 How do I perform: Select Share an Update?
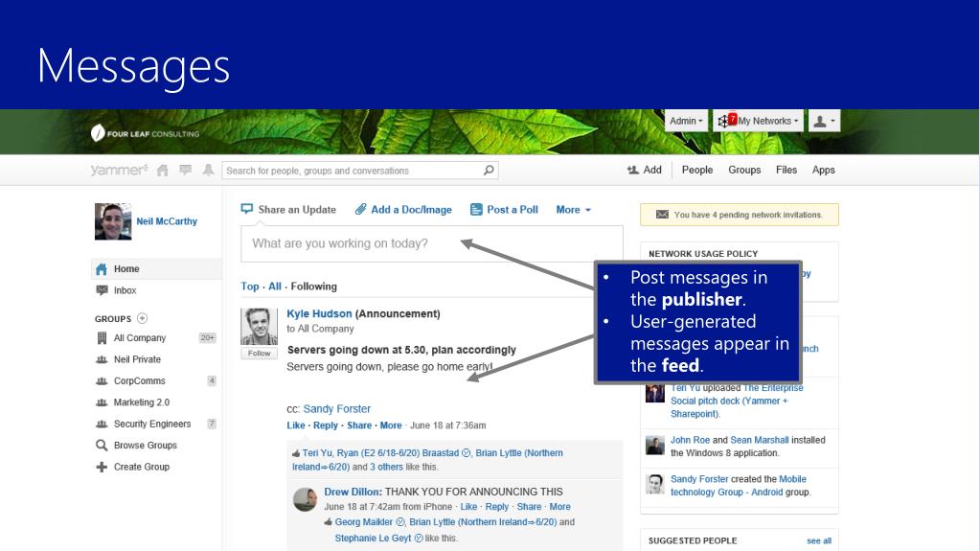288,210
